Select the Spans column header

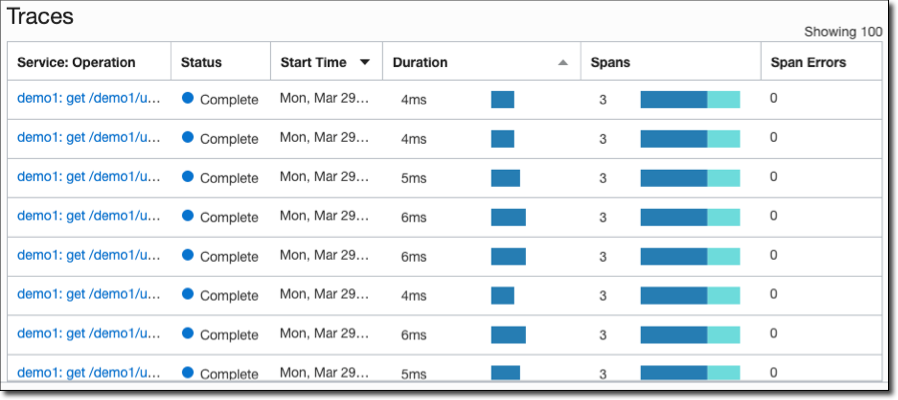(611, 62)
